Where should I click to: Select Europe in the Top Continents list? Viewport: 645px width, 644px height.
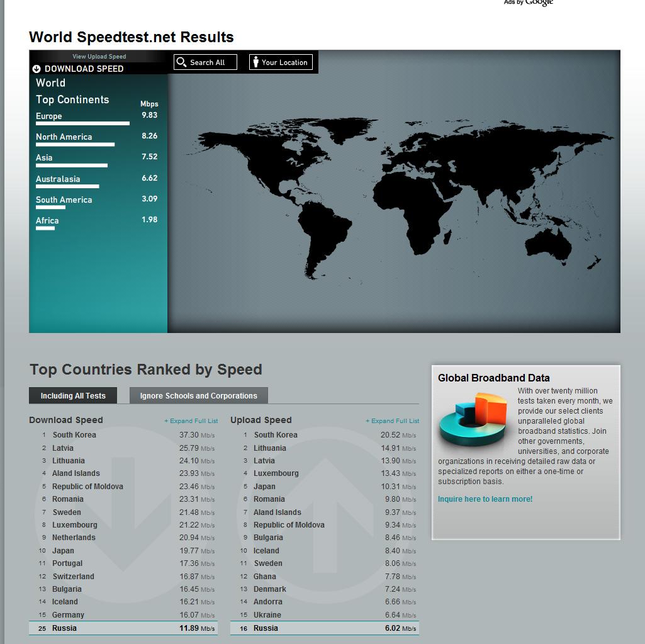click(49, 116)
